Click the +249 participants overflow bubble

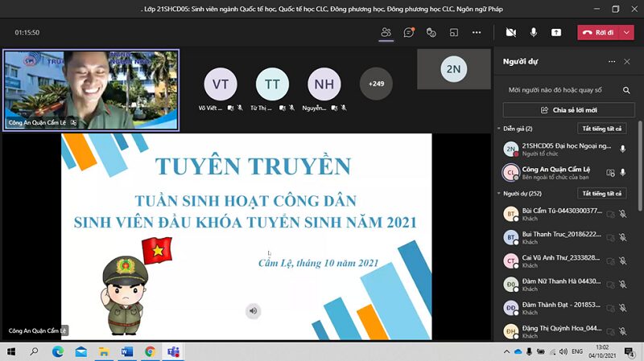point(376,84)
